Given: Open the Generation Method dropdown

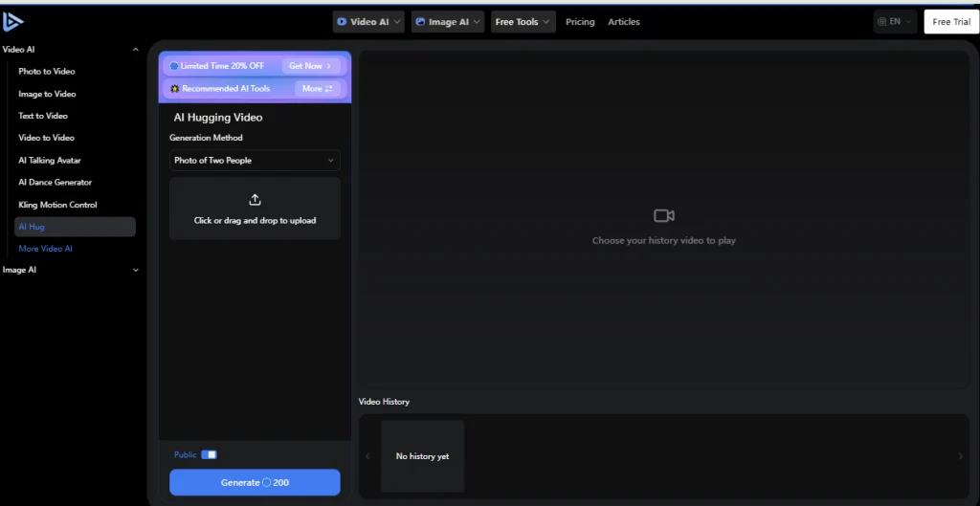Looking at the screenshot, I should 255,161.
